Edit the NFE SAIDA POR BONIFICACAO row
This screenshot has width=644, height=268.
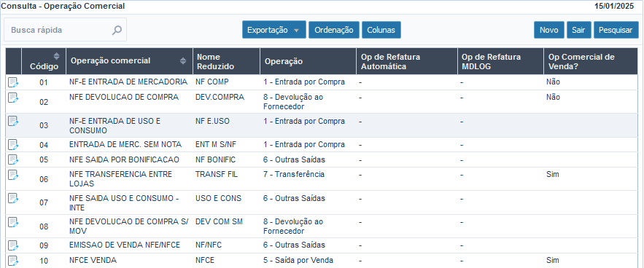[x=13, y=159]
